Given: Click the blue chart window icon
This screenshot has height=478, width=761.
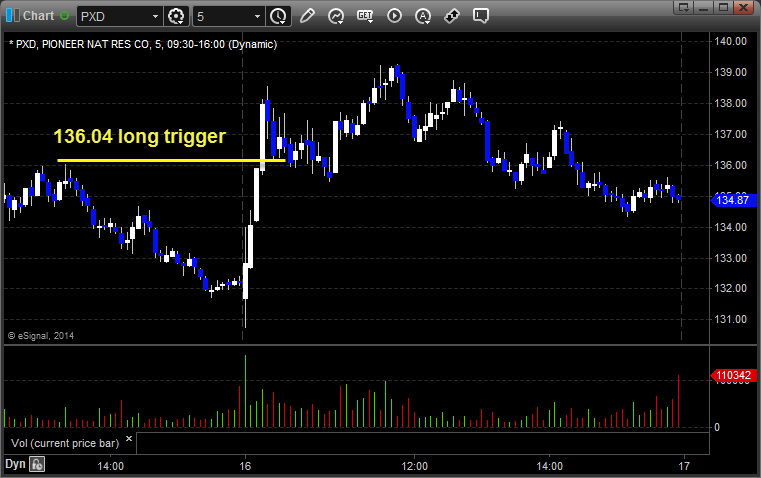Looking at the screenshot, I should click(x=13, y=16).
